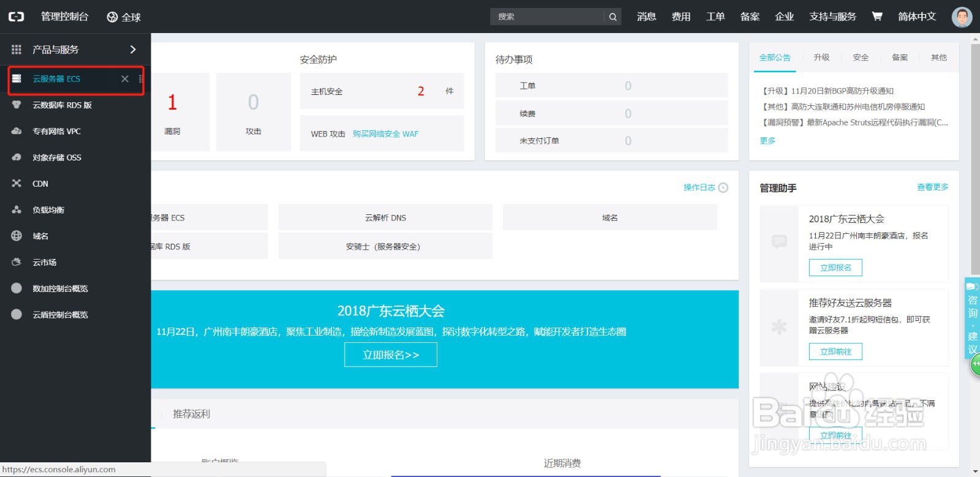This screenshot has height=477, width=980.
Task: Click the page scrollbar up arrow
Action: (x=975, y=39)
